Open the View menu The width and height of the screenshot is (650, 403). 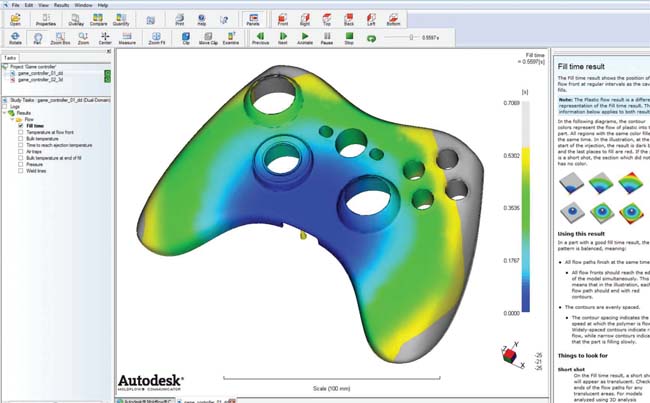[43, 5]
